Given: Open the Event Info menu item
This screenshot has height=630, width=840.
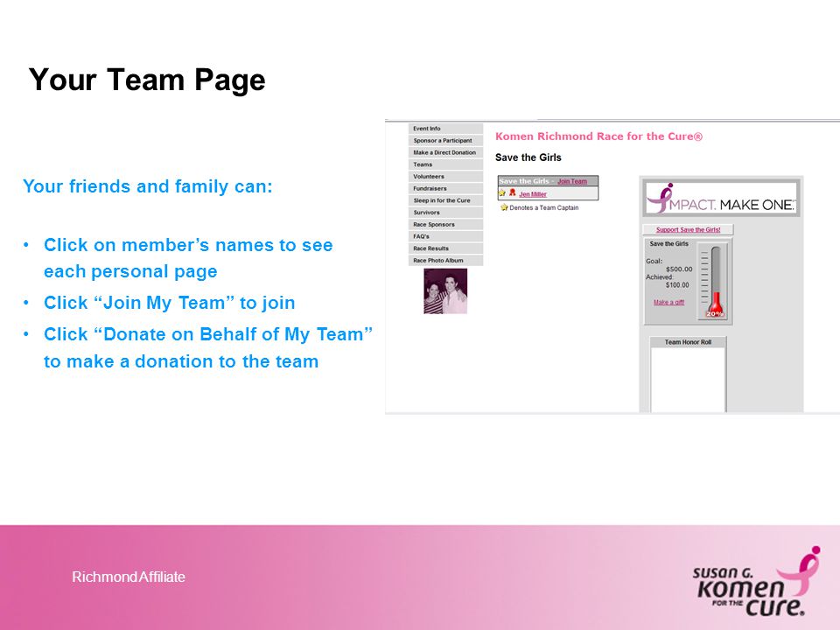Looking at the screenshot, I should tap(445, 129).
